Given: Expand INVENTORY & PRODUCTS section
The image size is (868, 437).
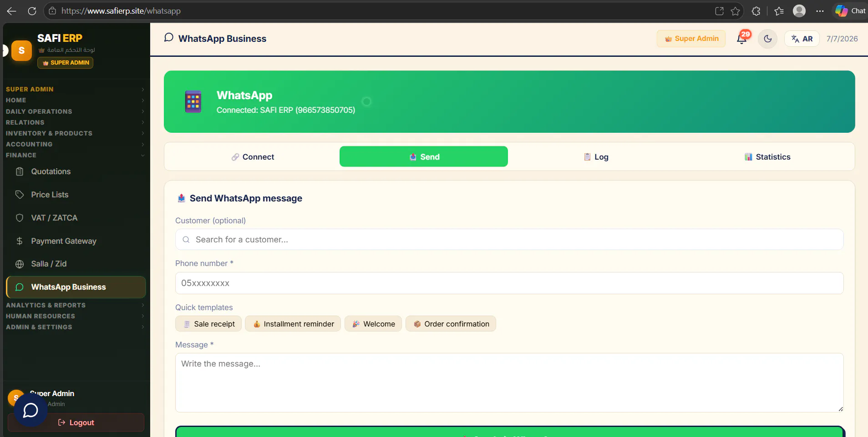Looking at the screenshot, I should click(x=75, y=133).
